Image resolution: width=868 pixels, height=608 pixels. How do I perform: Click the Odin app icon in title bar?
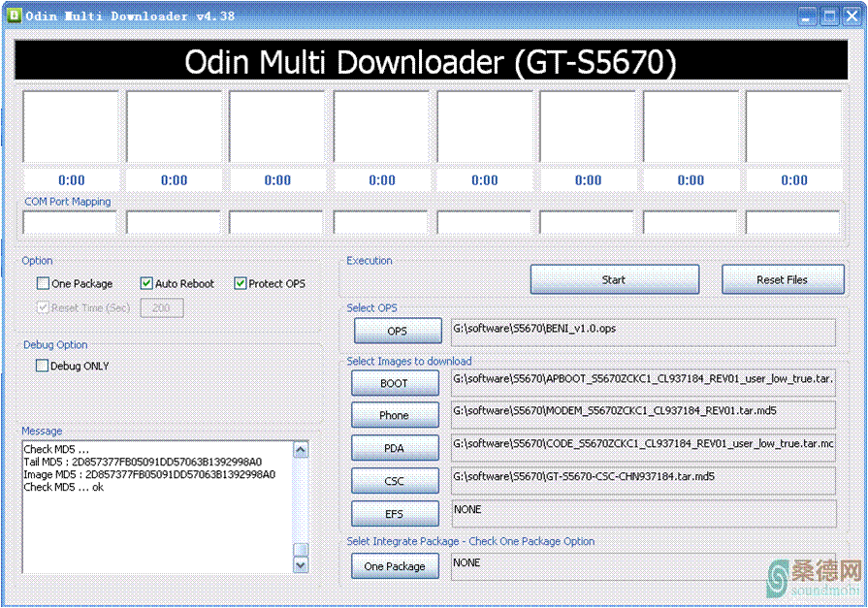tap(14, 15)
